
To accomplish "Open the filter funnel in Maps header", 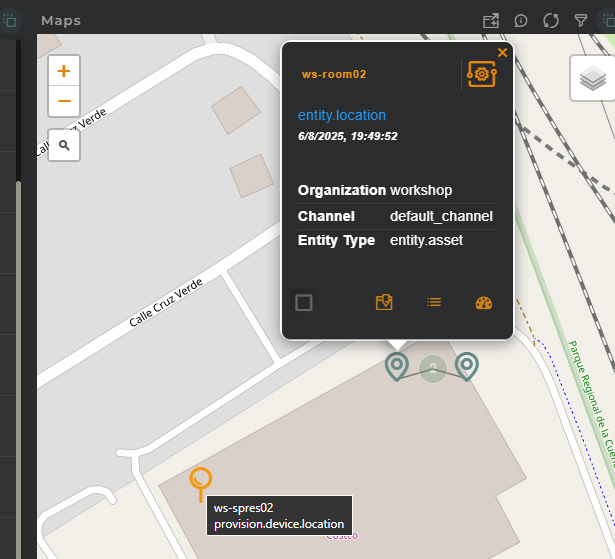I will pyautogui.click(x=581, y=20).
